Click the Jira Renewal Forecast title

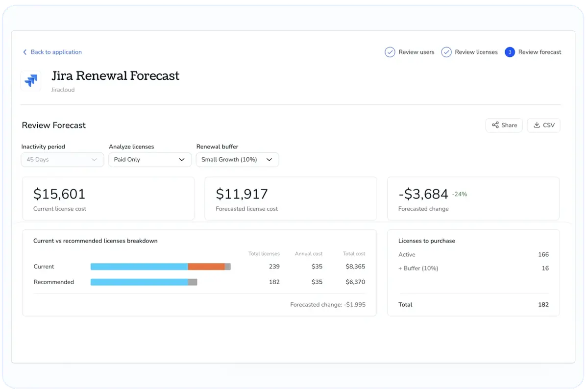(116, 76)
